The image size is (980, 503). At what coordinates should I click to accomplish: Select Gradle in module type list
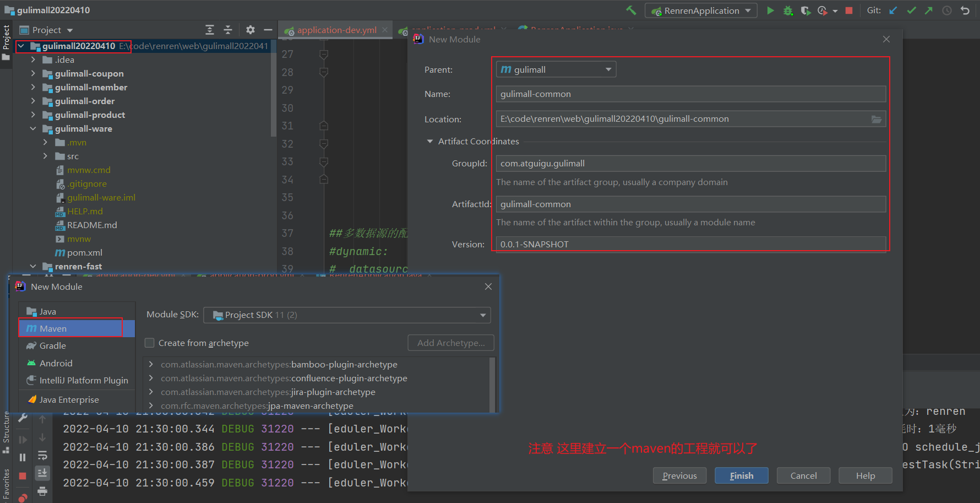77,345
